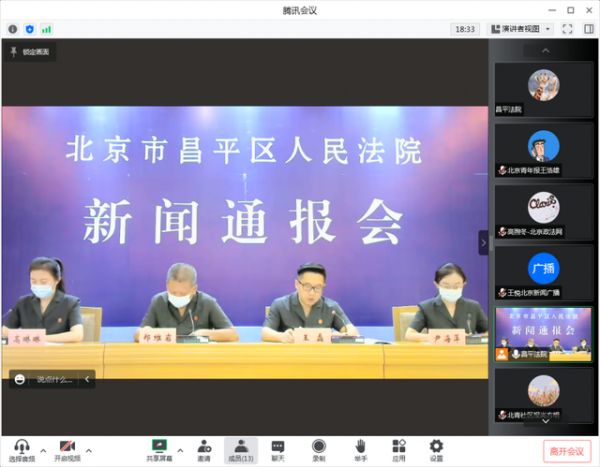
Task: Open the chat panel
Action: 278,447
